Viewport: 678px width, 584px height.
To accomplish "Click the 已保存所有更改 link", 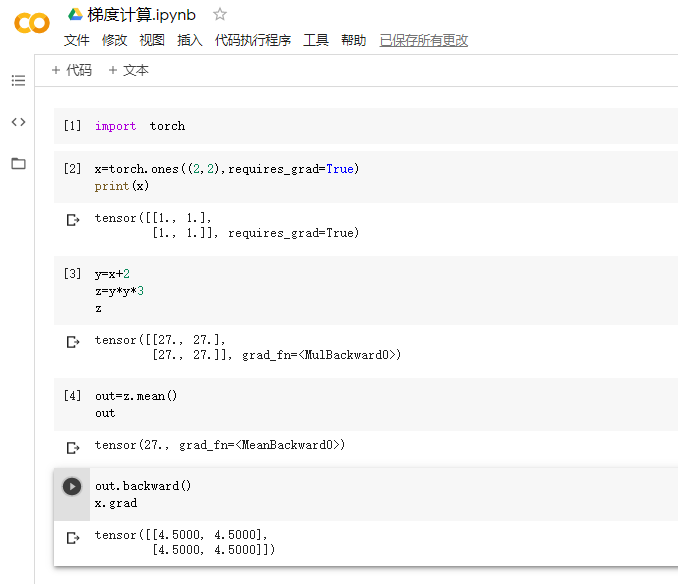I will click(x=424, y=40).
